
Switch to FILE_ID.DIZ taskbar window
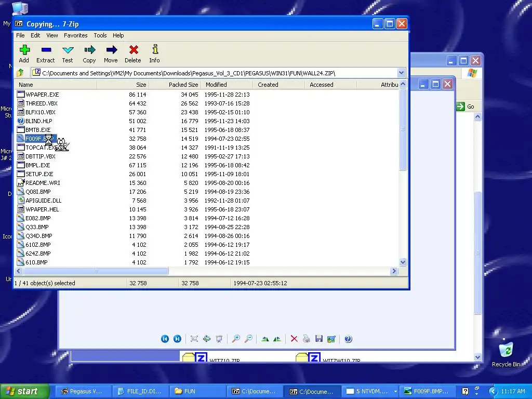140,391
